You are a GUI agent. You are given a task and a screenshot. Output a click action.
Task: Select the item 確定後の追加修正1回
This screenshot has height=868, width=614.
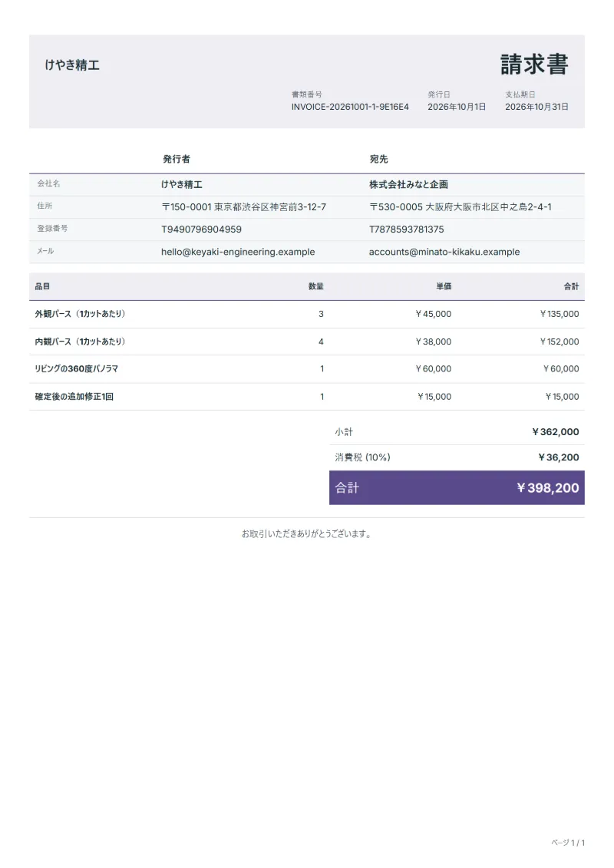[x=74, y=396]
